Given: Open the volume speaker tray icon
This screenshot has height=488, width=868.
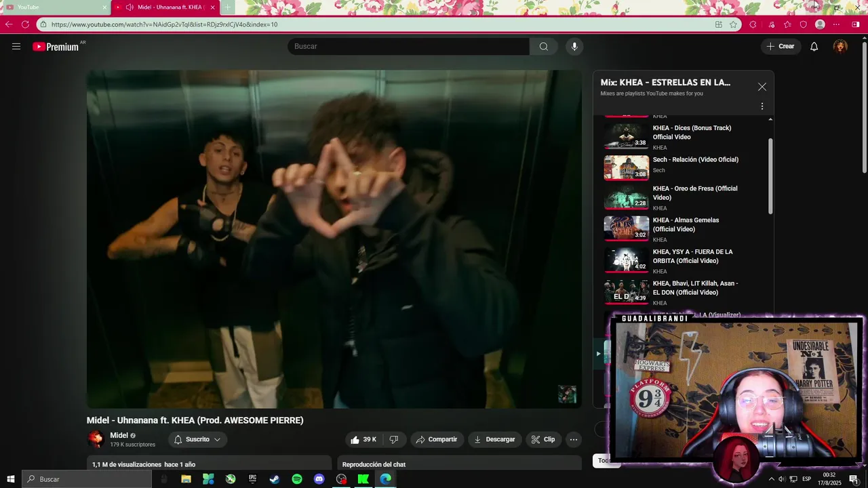Looking at the screenshot, I should pyautogui.click(x=781, y=479).
